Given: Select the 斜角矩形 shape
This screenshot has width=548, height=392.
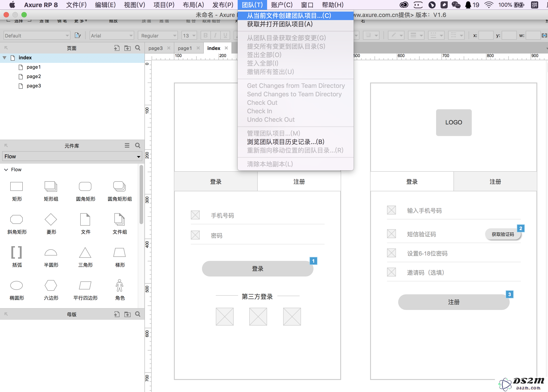Looking at the screenshot, I should tap(17, 219).
